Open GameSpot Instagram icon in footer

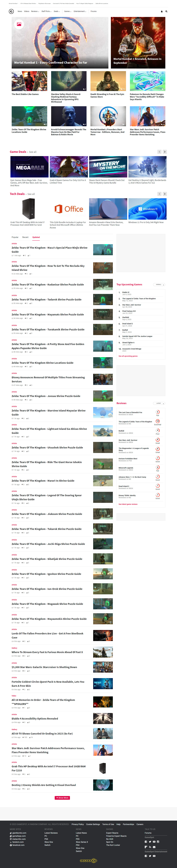(158, 842)
